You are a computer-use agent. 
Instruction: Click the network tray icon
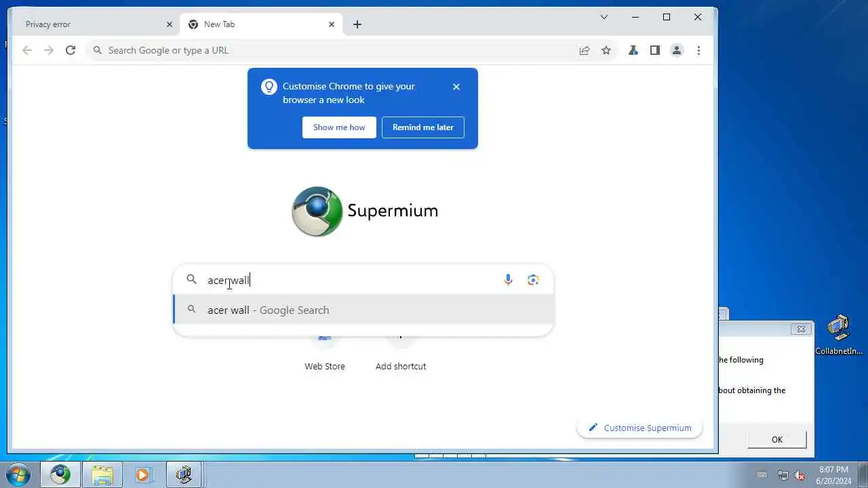783,475
